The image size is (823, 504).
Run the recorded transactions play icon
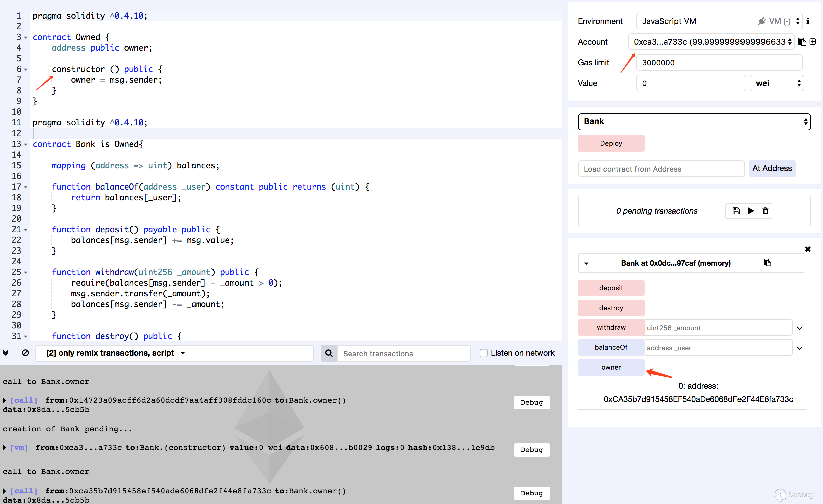tap(751, 211)
